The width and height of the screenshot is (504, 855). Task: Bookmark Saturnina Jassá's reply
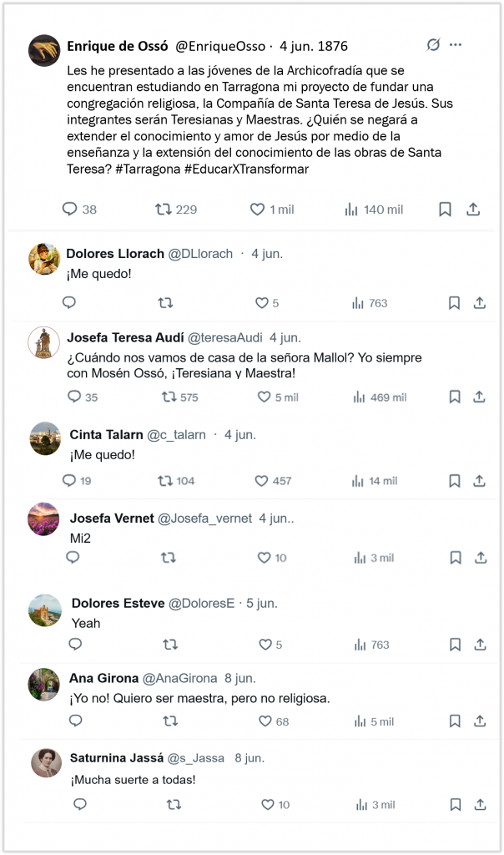tap(456, 804)
